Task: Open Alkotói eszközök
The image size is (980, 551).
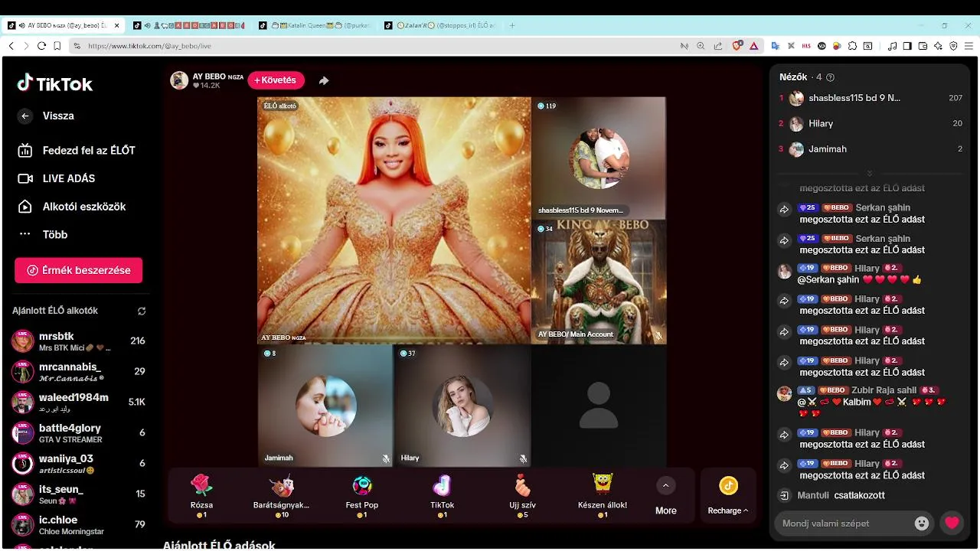Action: [72, 207]
